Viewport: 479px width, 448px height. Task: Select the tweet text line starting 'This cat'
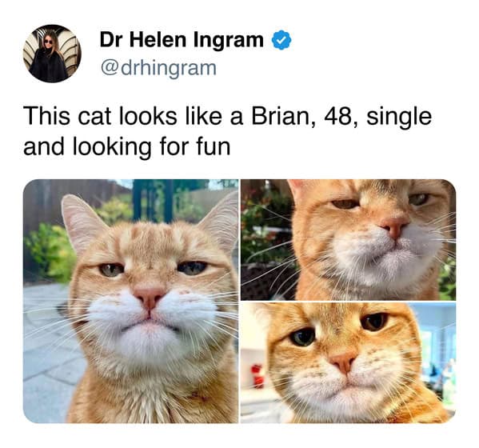(x=228, y=117)
